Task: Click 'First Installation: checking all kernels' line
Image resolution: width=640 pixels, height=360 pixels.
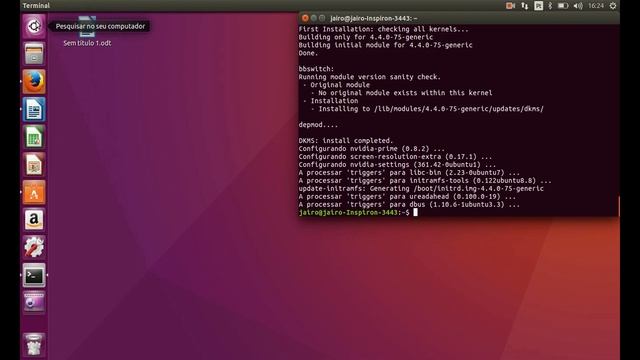Action: click(383, 29)
